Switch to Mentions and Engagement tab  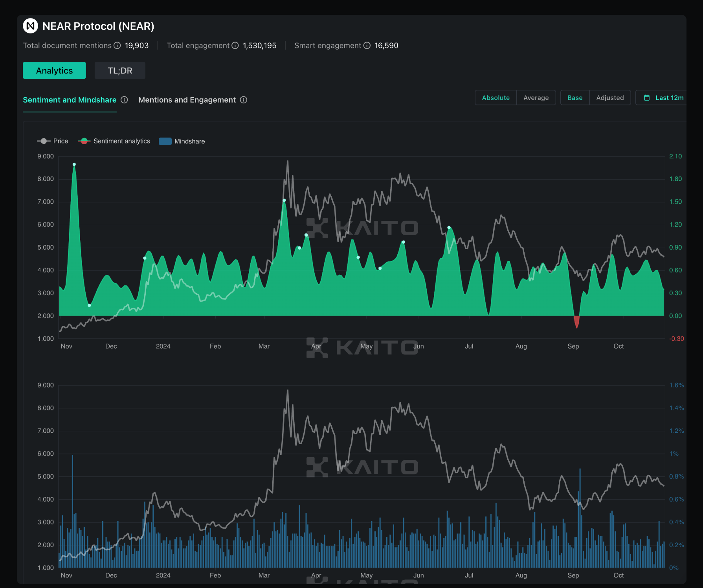coord(187,100)
